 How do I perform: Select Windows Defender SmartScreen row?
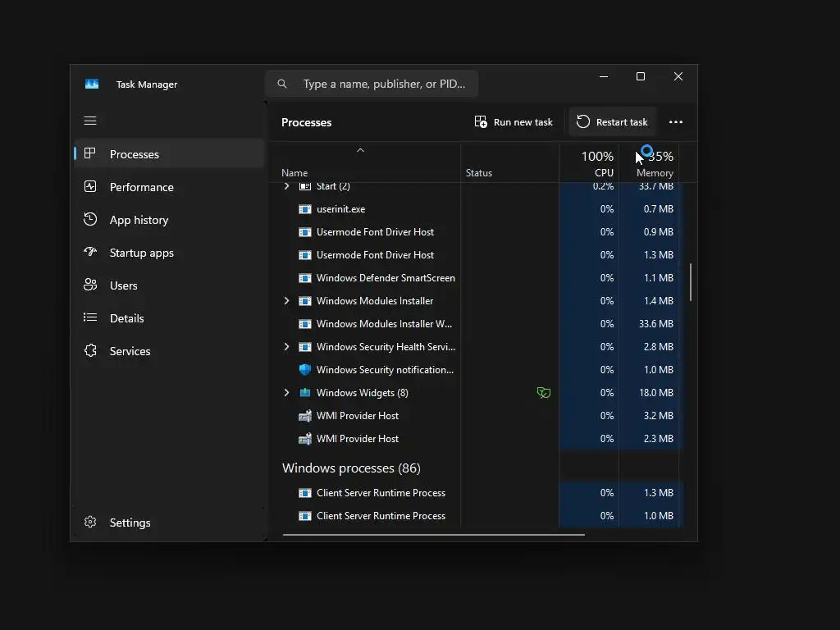pyautogui.click(x=474, y=278)
